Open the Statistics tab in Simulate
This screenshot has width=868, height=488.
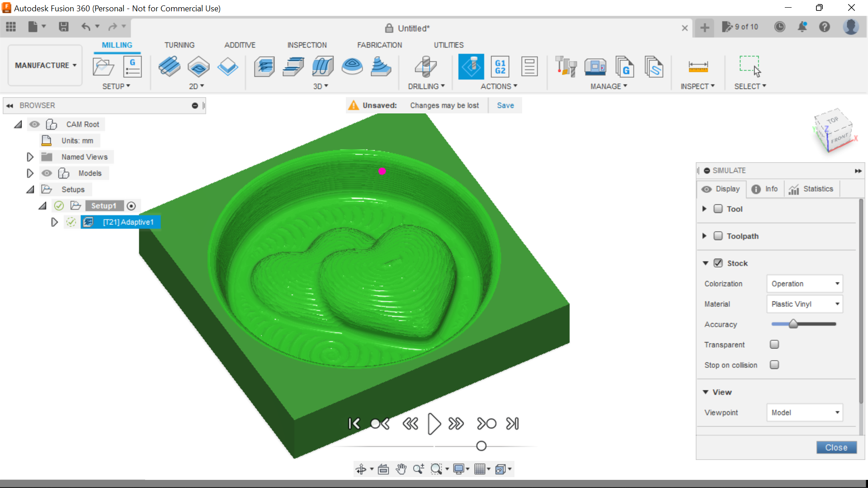(x=811, y=189)
